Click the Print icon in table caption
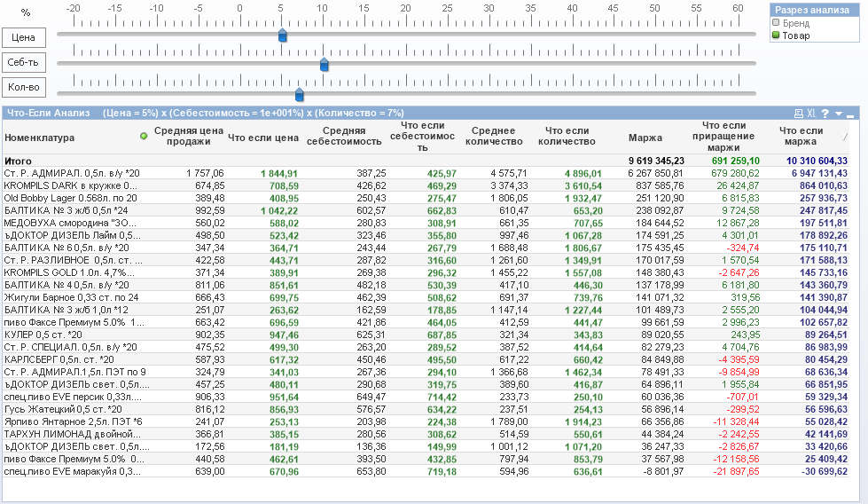The height and width of the screenshot is (504, 868). pyautogui.click(x=798, y=114)
